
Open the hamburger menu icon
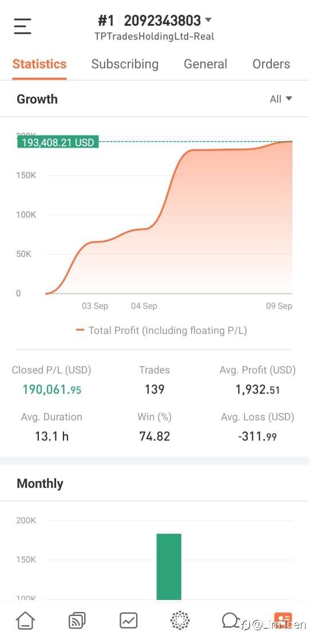pyautogui.click(x=22, y=26)
